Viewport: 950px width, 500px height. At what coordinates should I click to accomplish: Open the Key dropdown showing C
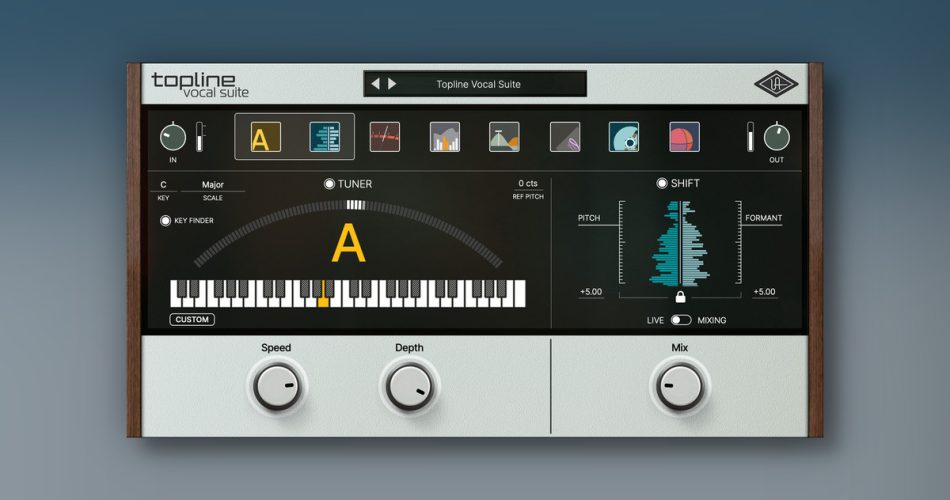pyautogui.click(x=163, y=185)
